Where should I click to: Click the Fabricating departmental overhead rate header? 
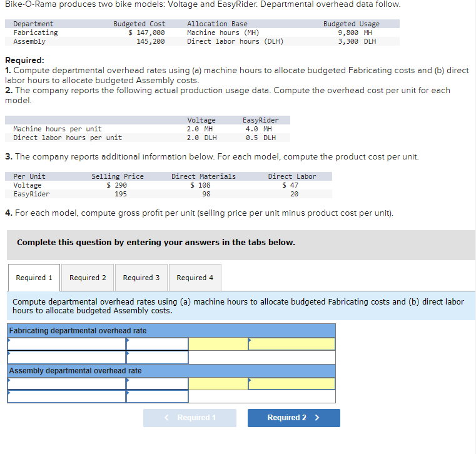click(171, 330)
